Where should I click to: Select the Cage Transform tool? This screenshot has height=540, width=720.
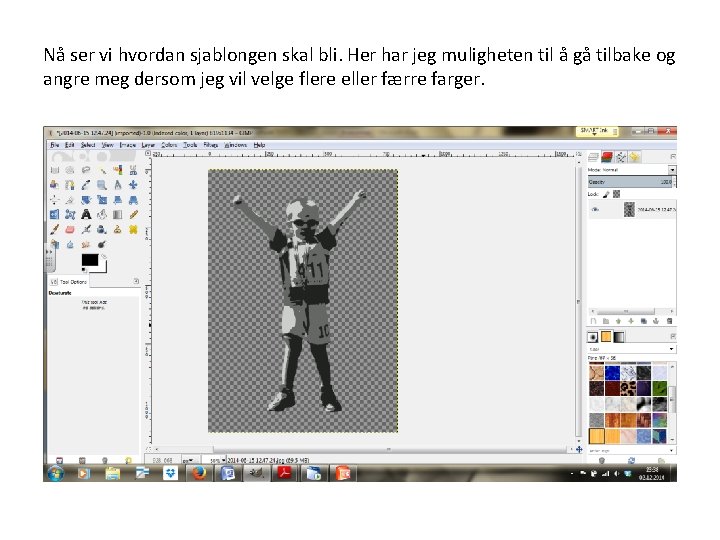coord(70,214)
